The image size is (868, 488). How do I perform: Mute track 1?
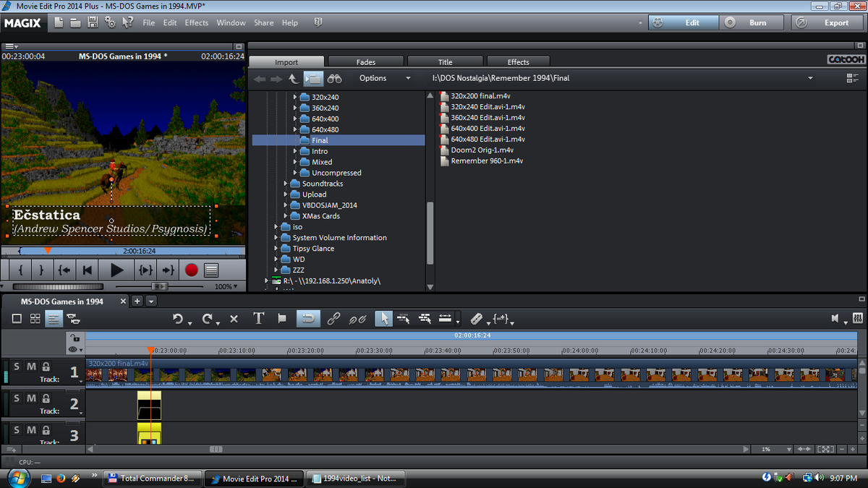31,367
